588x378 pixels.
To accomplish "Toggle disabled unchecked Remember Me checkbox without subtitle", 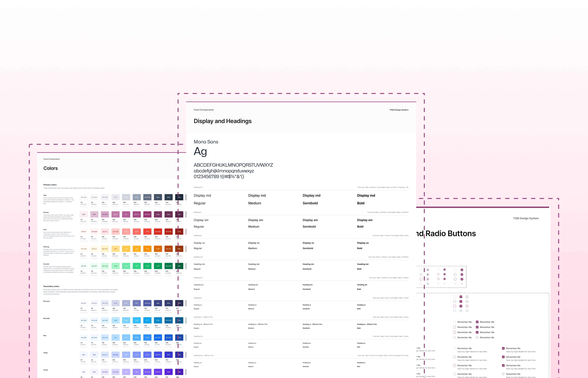I will pos(455,337).
